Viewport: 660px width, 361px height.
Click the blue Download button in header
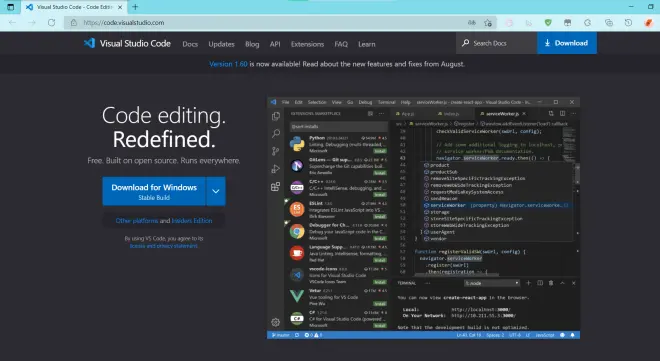[x=567, y=43]
